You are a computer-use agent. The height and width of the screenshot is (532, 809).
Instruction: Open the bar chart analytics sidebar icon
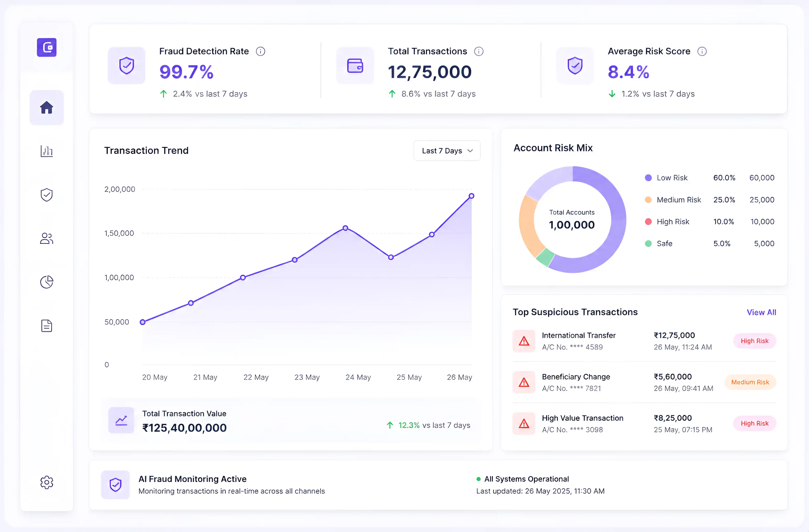click(x=47, y=151)
